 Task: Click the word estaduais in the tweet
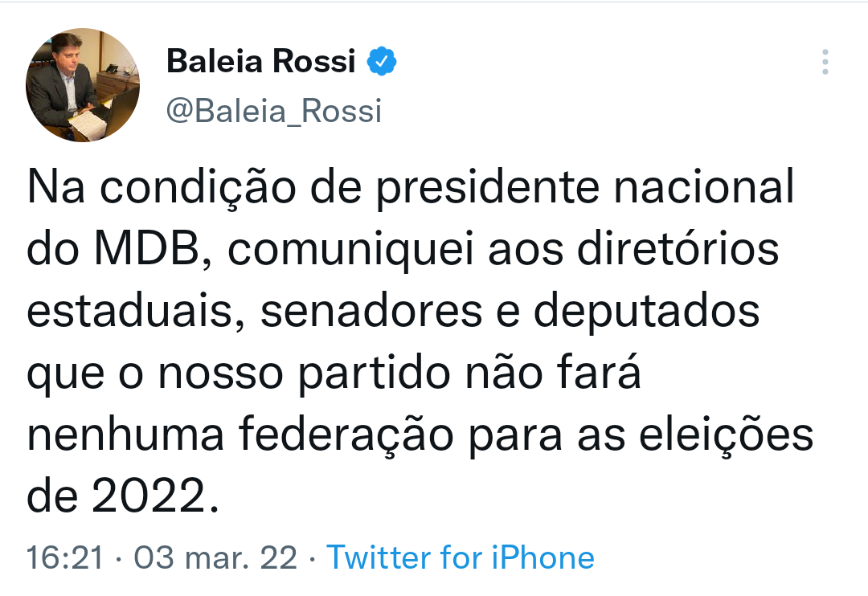coord(129,312)
